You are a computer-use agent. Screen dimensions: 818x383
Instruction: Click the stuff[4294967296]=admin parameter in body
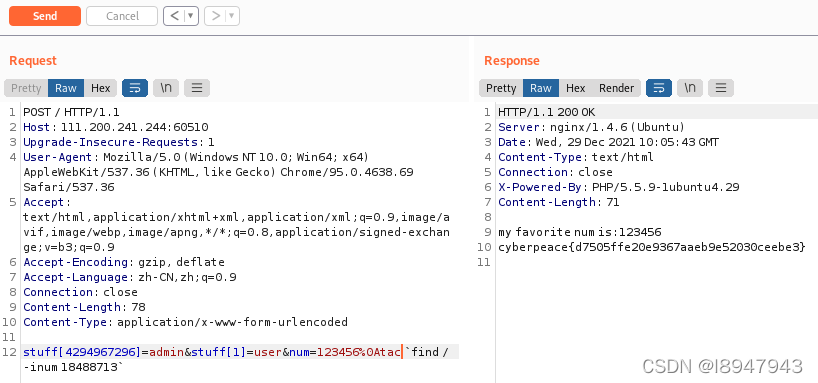click(x=104, y=352)
